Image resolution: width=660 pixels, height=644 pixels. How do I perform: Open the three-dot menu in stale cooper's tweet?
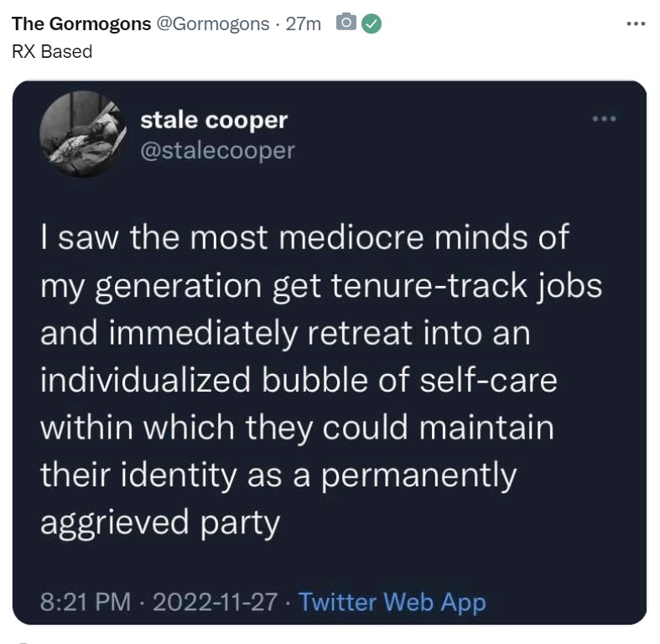click(x=605, y=119)
